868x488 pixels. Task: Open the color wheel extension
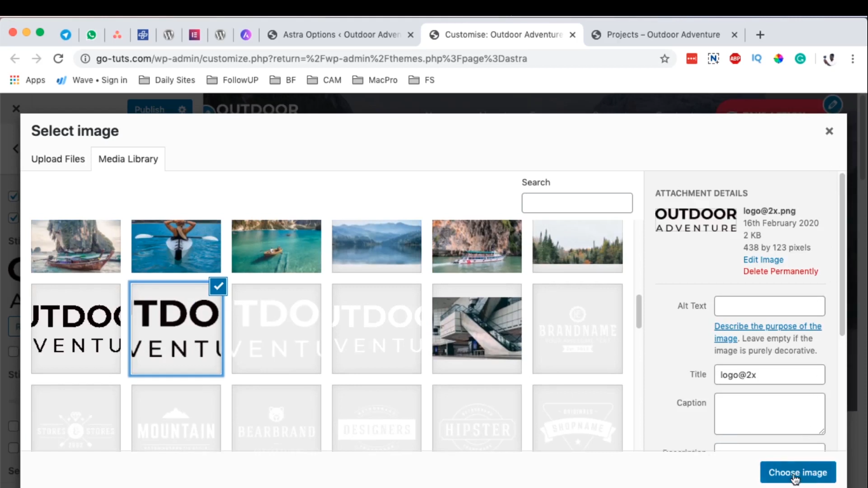point(778,58)
